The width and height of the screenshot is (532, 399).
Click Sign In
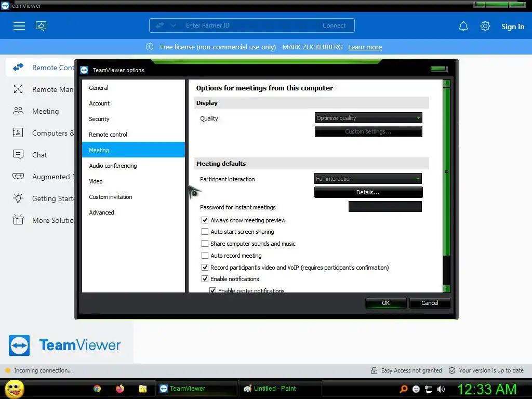pyautogui.click(x=513, y=26)
